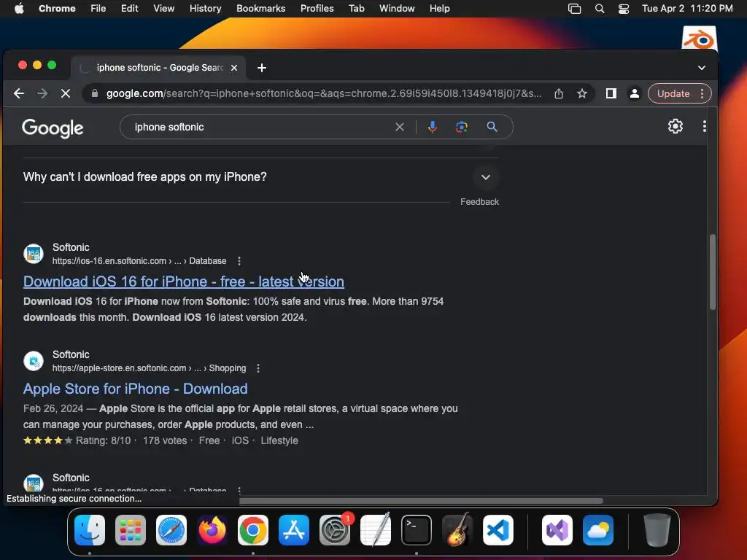Open Control Center in menu bar

click(624, 9)
